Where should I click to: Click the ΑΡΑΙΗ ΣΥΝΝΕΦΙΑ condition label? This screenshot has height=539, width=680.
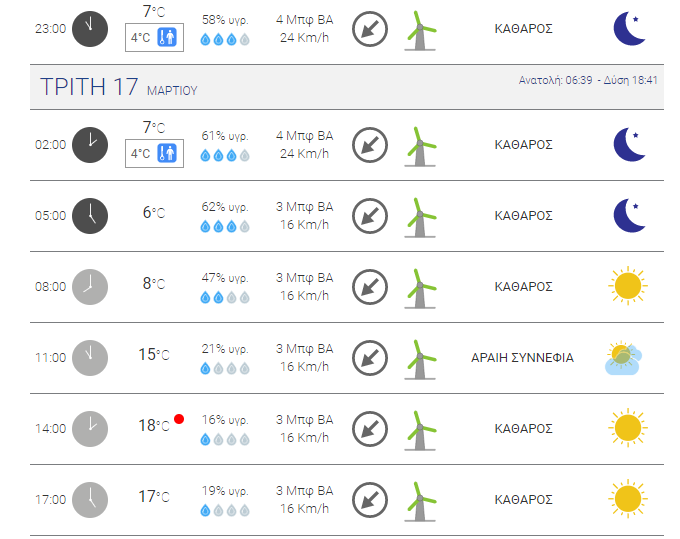pos(523,358)
